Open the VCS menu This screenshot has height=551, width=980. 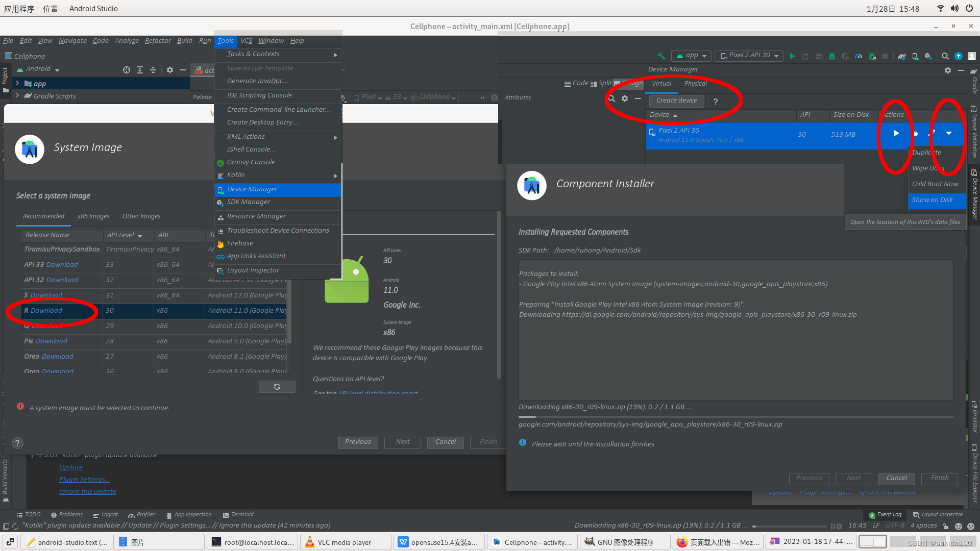pyautogui.click(x=246, y=41)
